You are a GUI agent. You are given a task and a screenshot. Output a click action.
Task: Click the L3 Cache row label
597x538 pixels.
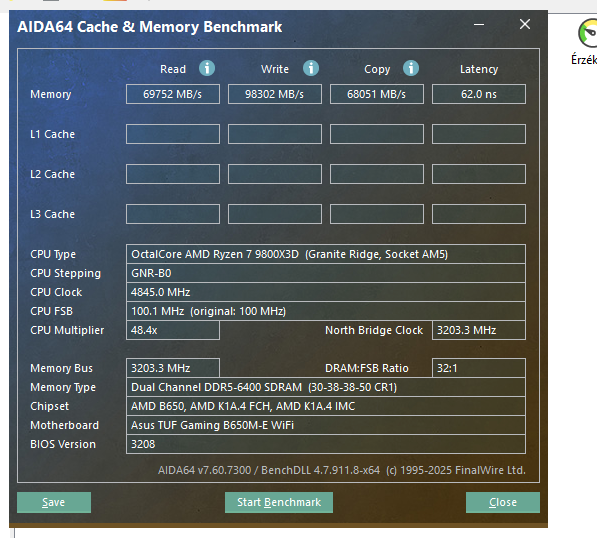[x=53, y=214]
